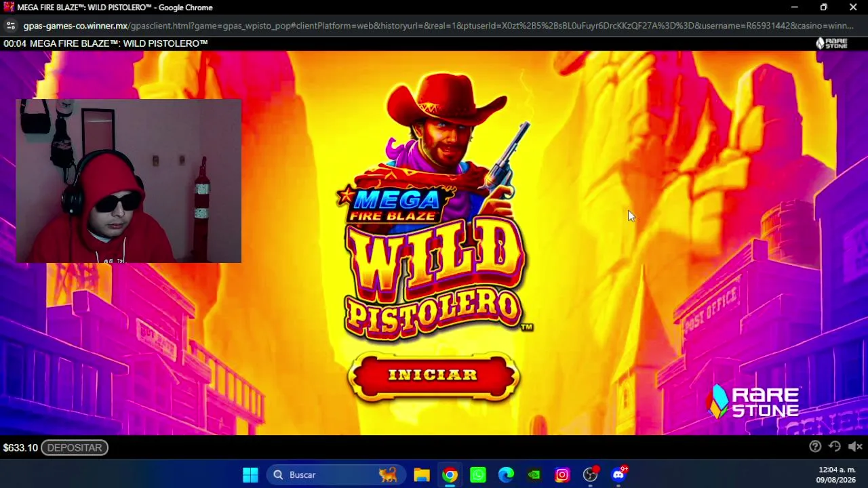Open the DEPOSITAR deposit button
The width and height of the screenshot is (868, 488).
pos(75,447)
